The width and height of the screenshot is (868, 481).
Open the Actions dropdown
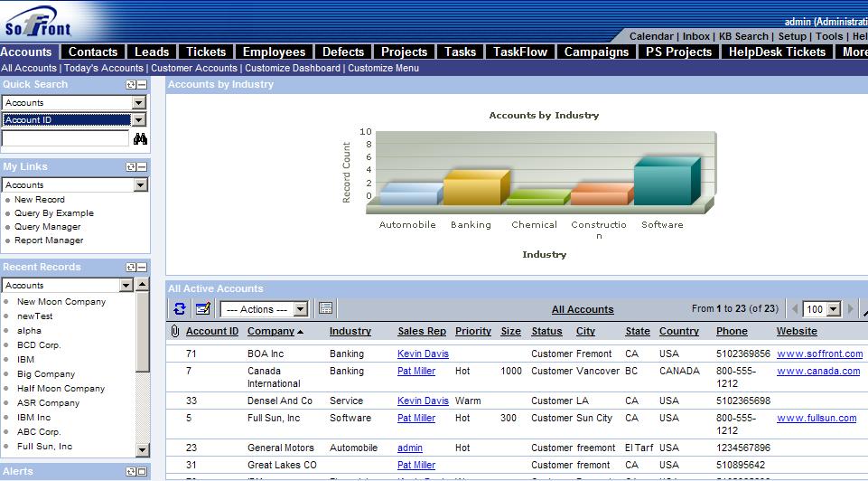301,309
